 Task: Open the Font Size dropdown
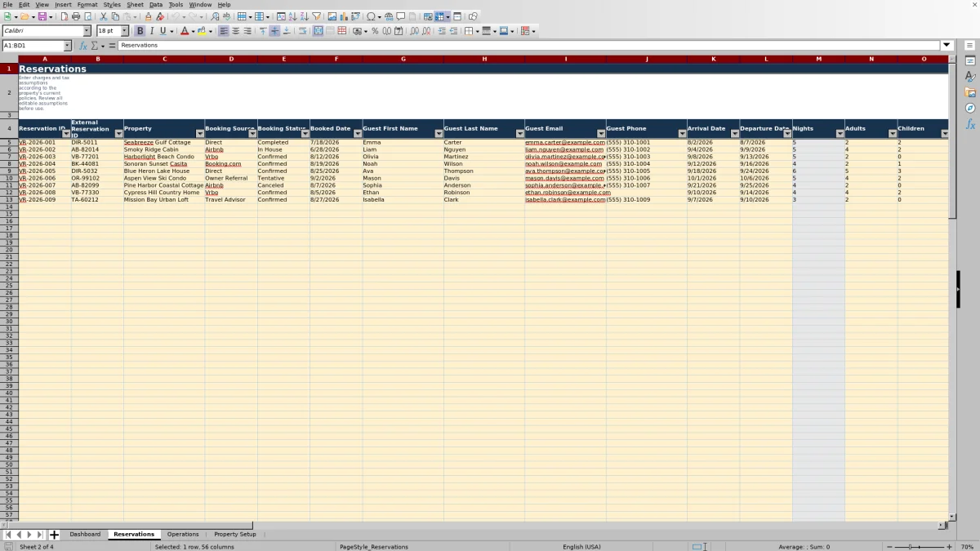click(125, 31)
